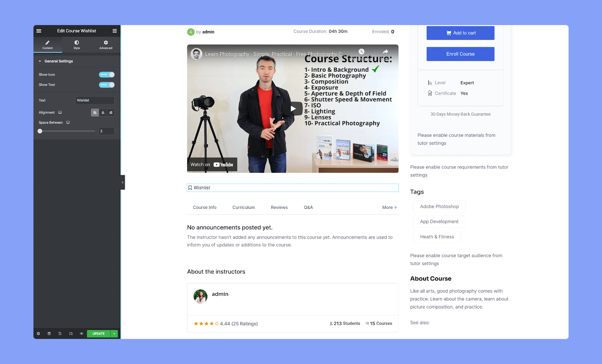
Task: Click the Enroll Course button
Action: point(461,54)
